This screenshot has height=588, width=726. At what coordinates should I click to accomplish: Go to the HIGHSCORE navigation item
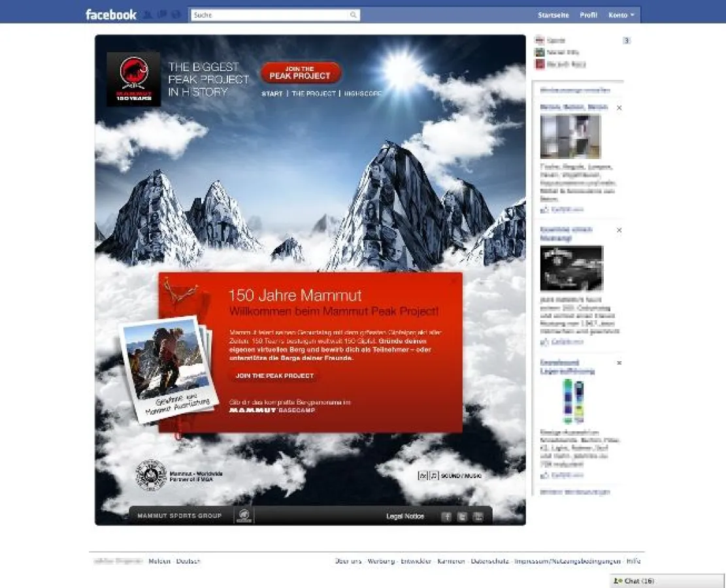(x=362, y=94)
